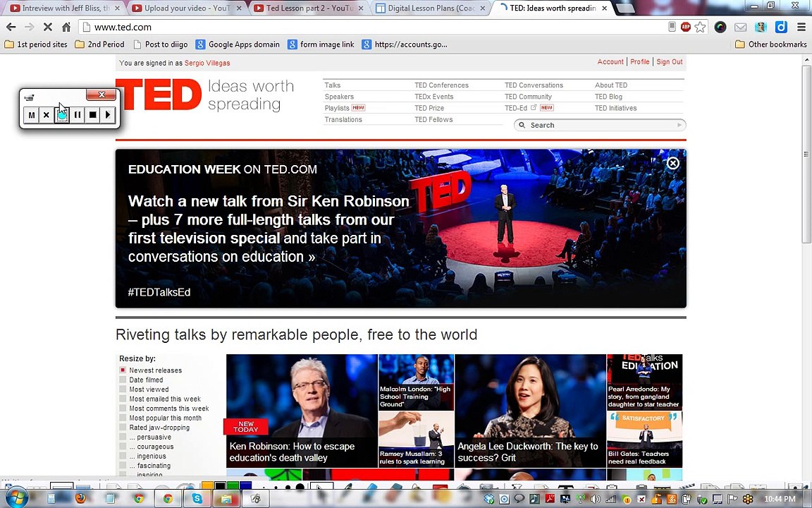
Task: Stop loading the page in Chrome
Action: (x=47, y=27)
